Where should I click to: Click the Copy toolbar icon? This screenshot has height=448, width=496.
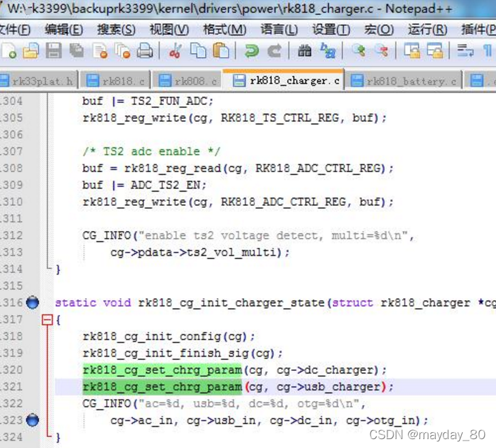[x=198, y=51]
